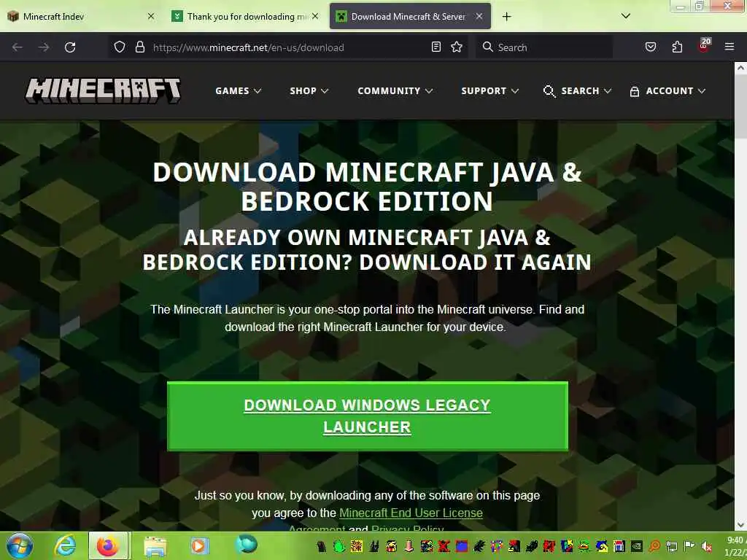The height and width of the screenshot is (560, 747).
Task: Bookmark this page with the star
Action: (457, 47)
